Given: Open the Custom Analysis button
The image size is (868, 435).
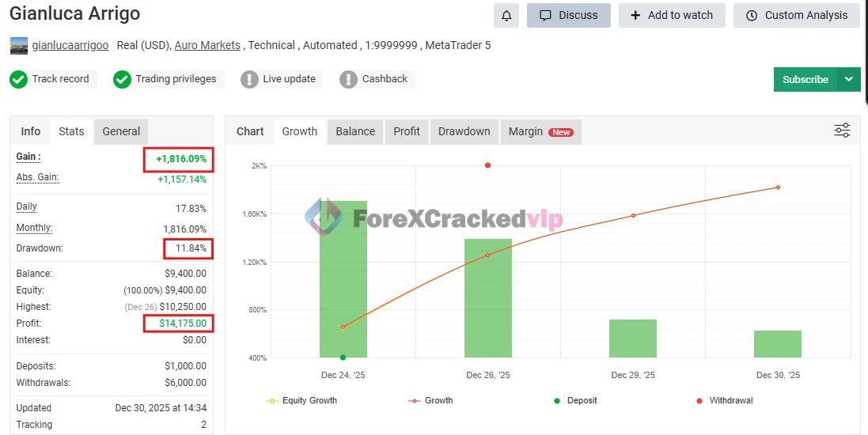Looking at the screenshot, I should click(796, 15).
